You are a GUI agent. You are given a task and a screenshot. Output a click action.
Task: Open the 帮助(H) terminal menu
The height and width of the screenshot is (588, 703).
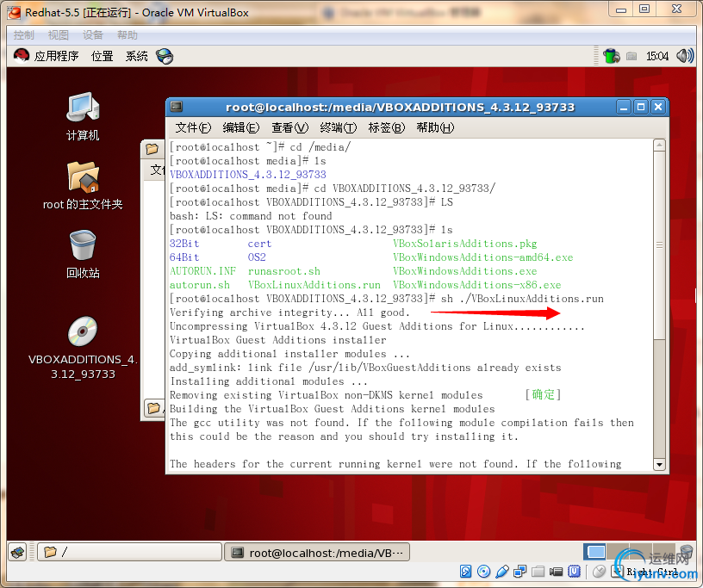[435, 127]
